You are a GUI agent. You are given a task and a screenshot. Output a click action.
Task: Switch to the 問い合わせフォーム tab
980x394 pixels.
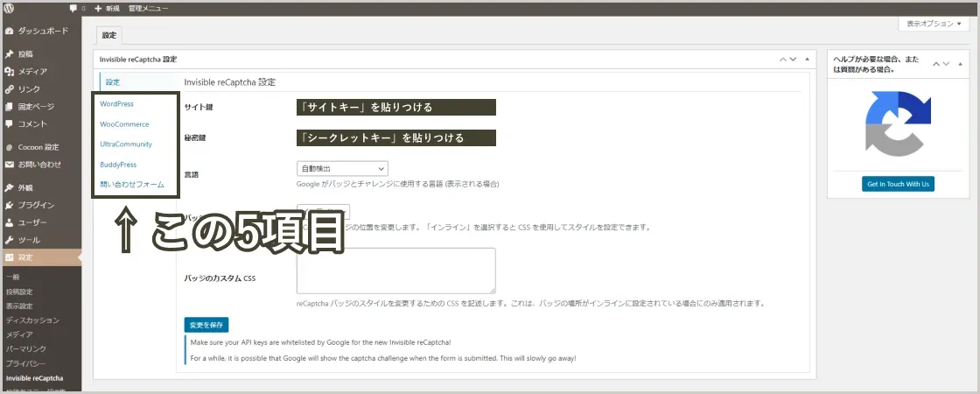pos(132,185)
